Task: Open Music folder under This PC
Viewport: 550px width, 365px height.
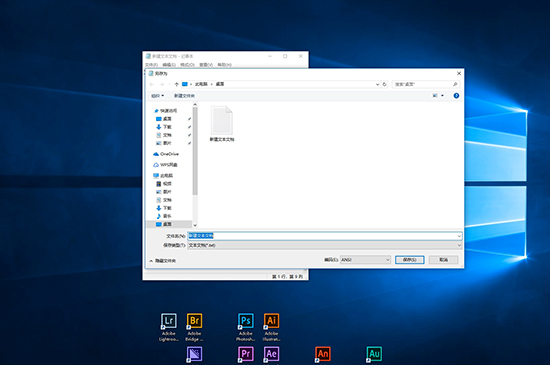Action: click(164, 216)
